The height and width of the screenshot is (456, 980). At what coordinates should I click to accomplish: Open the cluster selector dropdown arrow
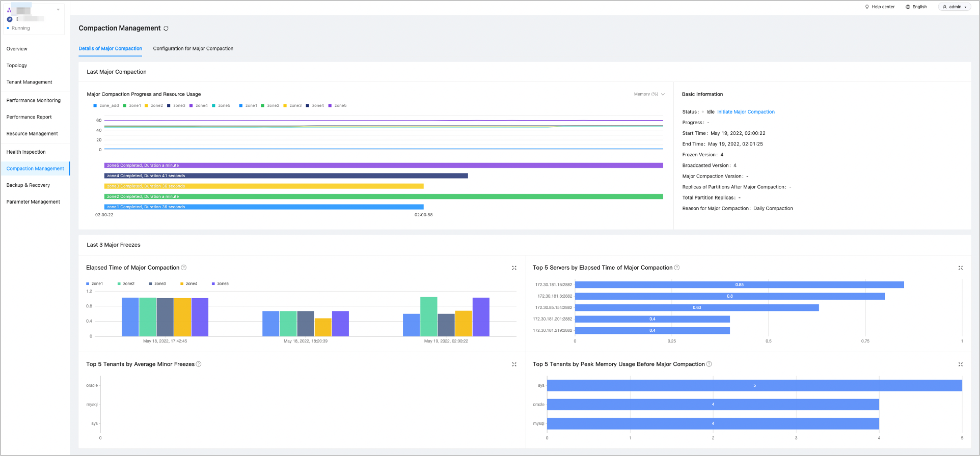point(58,10)
